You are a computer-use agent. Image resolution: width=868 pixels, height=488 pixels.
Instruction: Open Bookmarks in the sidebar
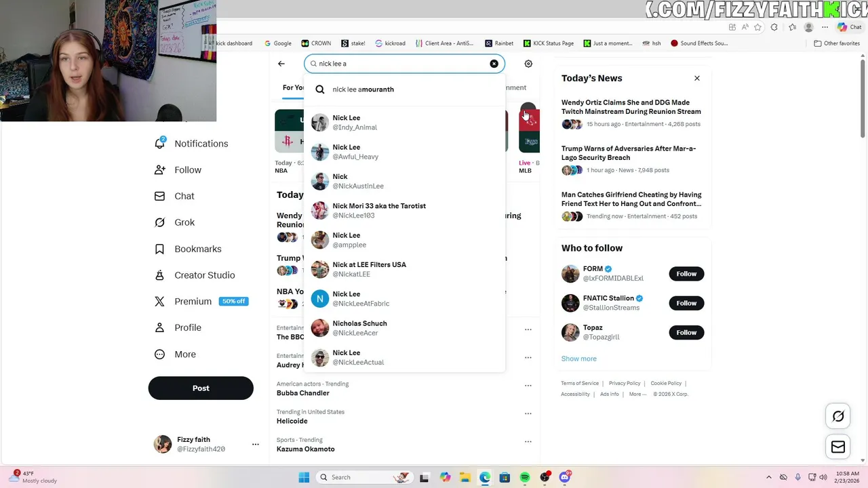point(188,249)
